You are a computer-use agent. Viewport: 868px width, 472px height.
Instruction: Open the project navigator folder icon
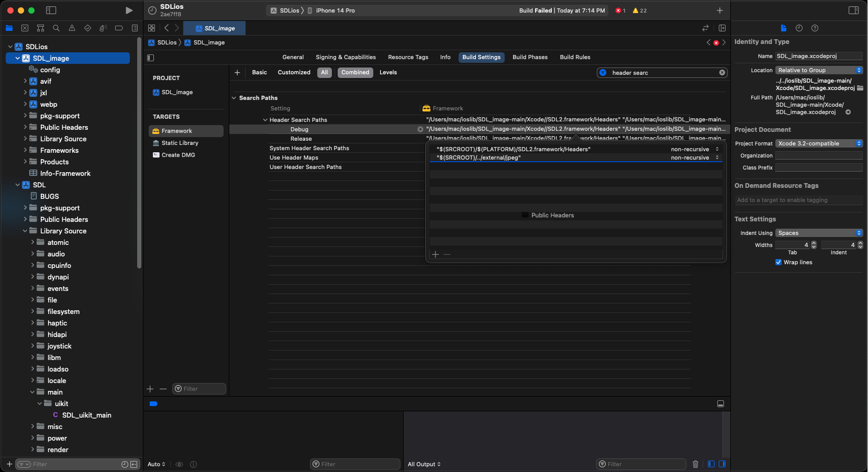pyautogui.click(x=9, y=28)
